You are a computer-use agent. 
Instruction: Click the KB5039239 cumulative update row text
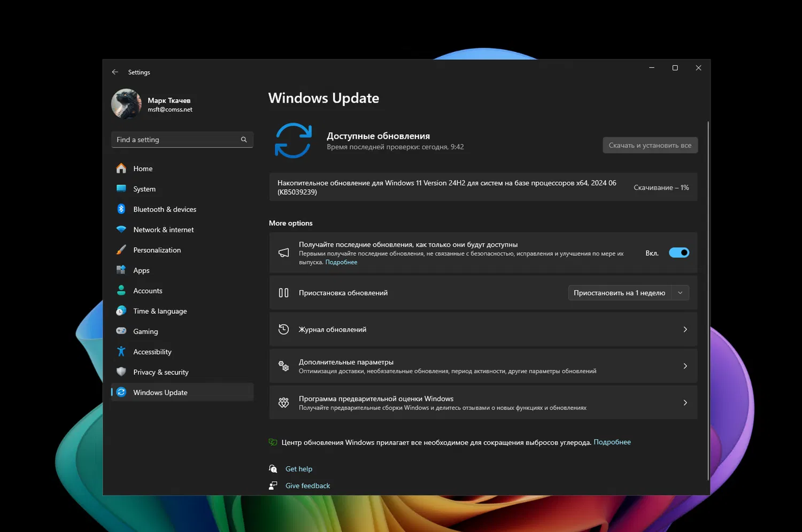pos(447,187)
